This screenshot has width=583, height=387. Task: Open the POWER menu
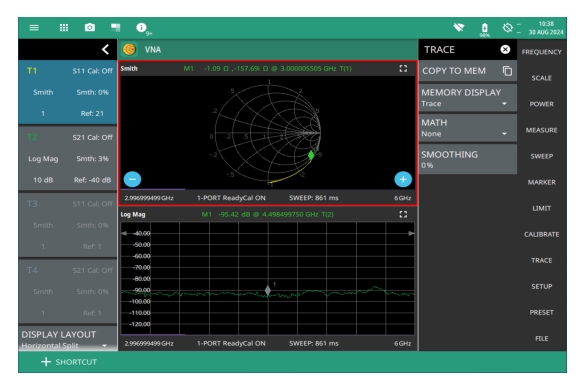click(541, 104)
